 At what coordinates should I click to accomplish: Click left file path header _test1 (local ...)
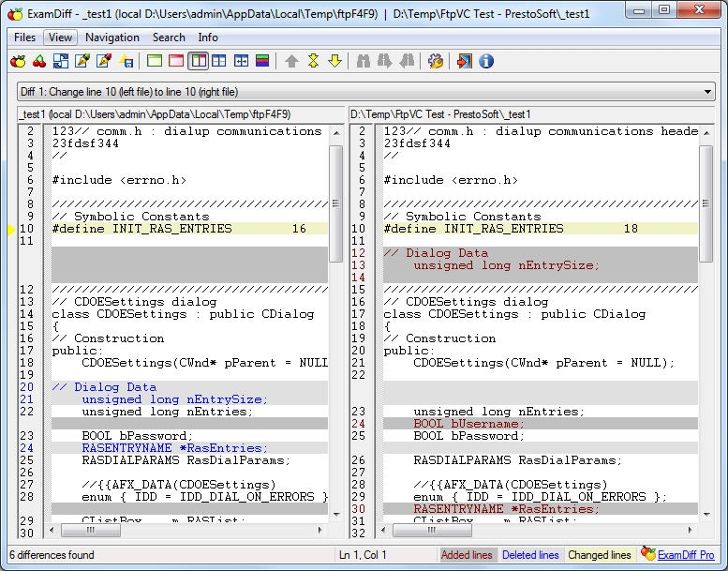pyautogui.click(x=156, y=114)
